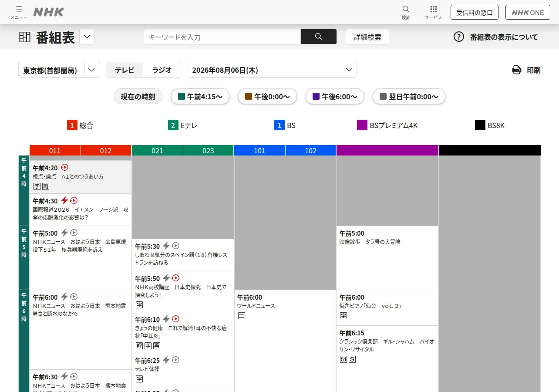
Task: Expand the 番組表 title dropdown arrow
Action: tap(87, 37)
